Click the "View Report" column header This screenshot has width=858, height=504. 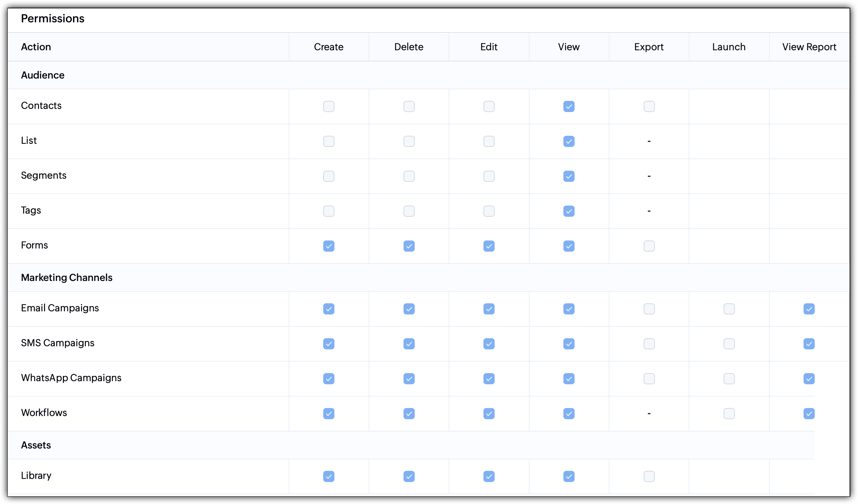pyautogui.click(x=809, y=47)
